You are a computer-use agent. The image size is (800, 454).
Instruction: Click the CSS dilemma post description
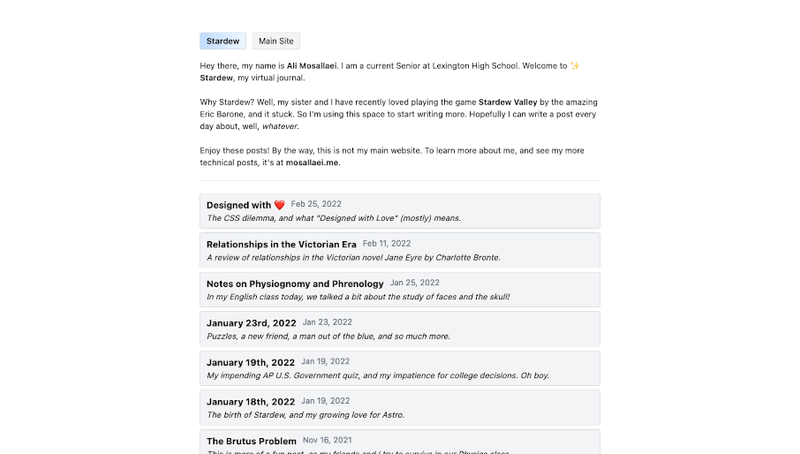tap(333, 218)
